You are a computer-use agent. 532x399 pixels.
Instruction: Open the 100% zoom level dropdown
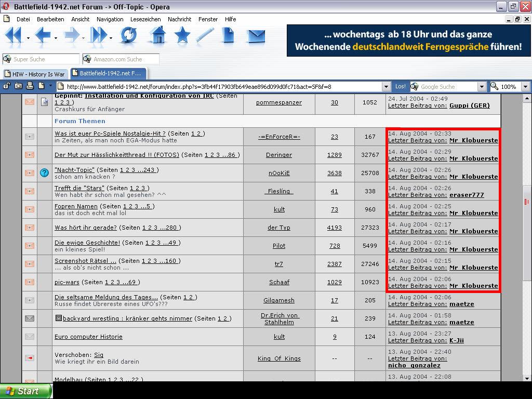[525, 87]
